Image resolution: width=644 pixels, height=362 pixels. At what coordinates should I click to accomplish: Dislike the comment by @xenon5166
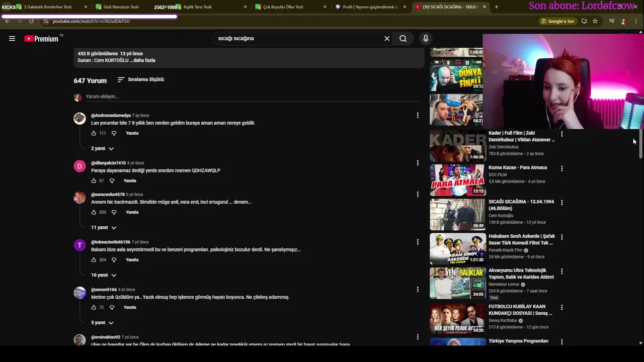click(x=112, y=307)
